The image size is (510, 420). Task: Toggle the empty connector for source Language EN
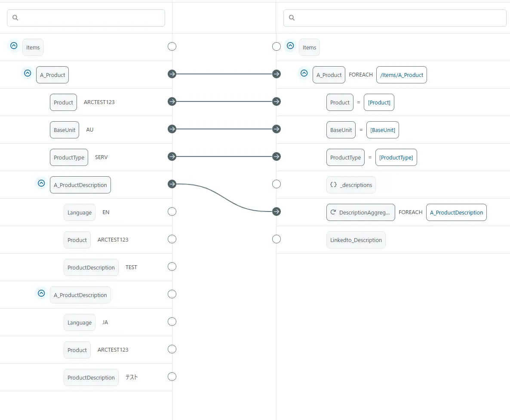172,212
